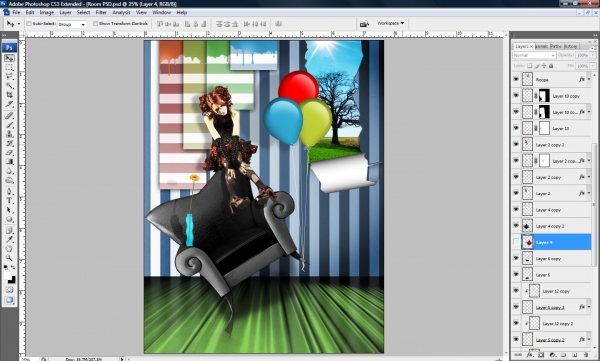The image size is (600, 361).
Task: Select the Rectangular Marquee tool
Action: [9, 67]
